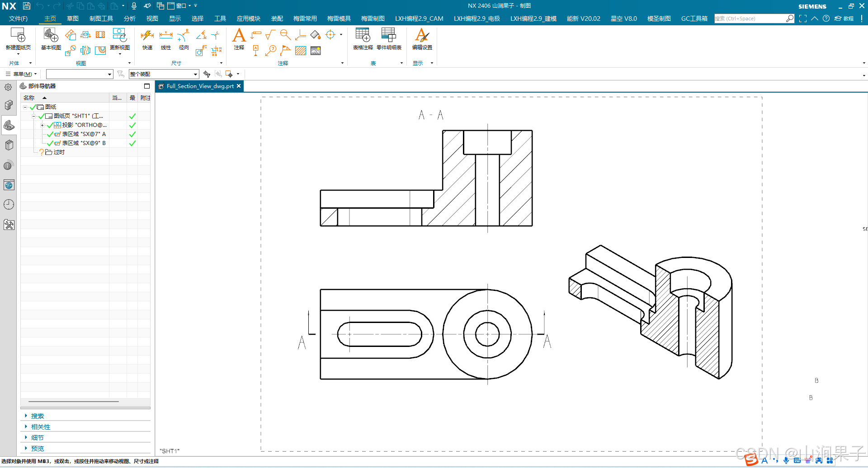Switch to the 草图 ribbon tab

[x=72, y=19]
